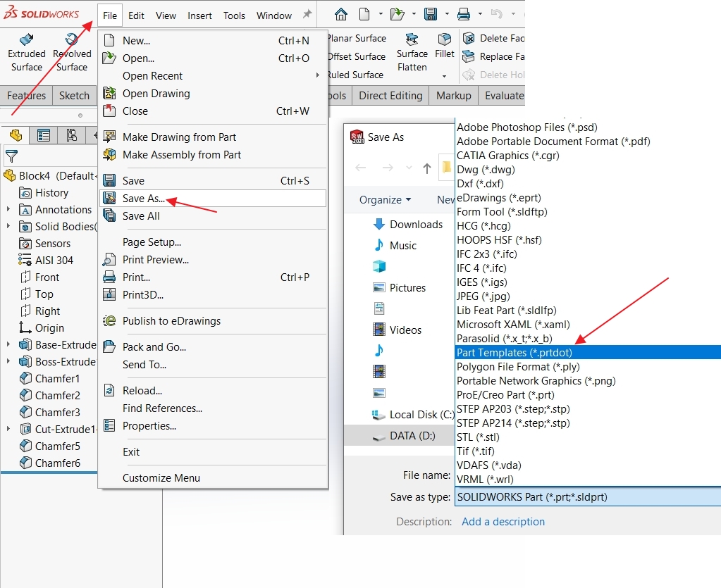
Task: Expand the Base-Extrude feature node
Action: click(8, 344)
